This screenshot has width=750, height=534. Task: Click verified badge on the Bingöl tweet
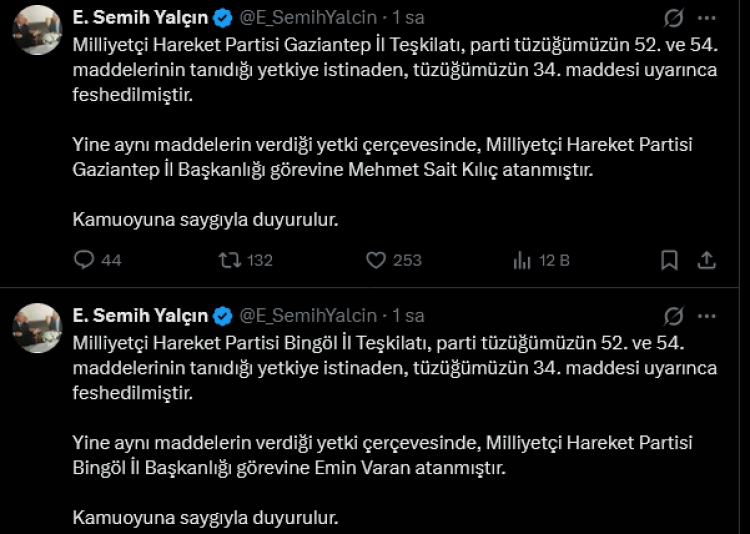(223, 316)
